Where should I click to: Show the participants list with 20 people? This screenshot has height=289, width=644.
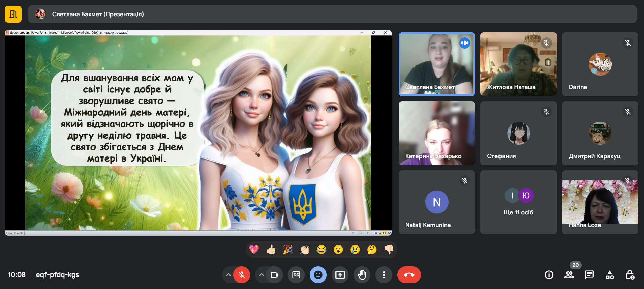[569, 275]
